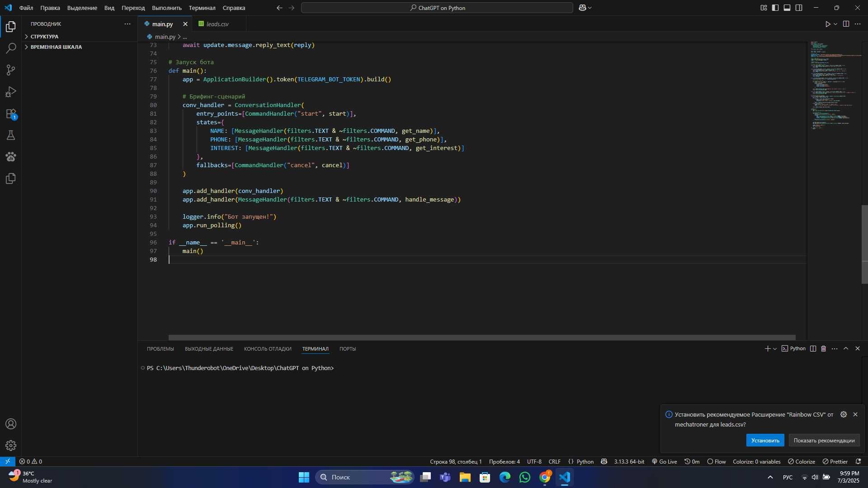Open the remote window indicator
Screen dimensions: 868x488
[8, 461]
